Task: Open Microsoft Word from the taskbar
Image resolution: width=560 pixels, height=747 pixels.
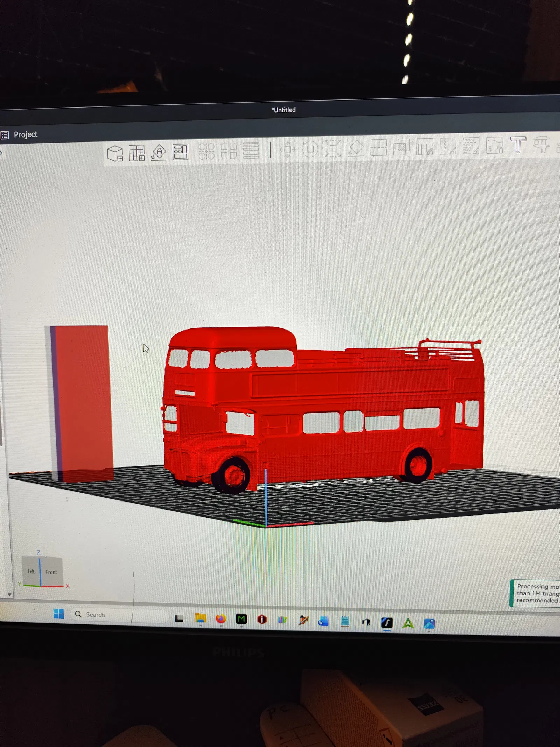Action: coord(323,621)
